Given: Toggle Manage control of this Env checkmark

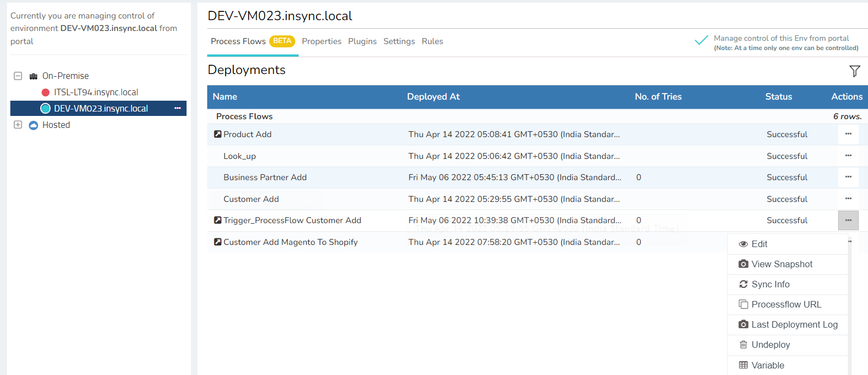Looking at the screenshot, I should (x=701, y=41).
